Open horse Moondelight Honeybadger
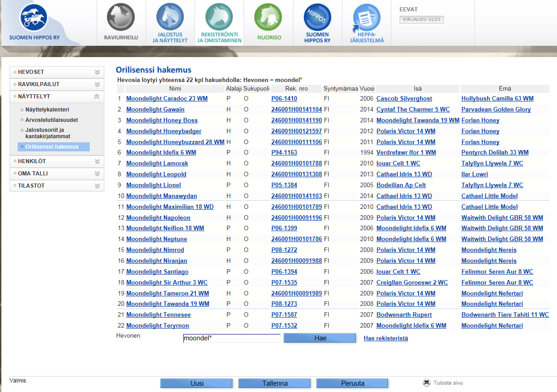Viewport: 557px width, 392px height. (164, 131)
